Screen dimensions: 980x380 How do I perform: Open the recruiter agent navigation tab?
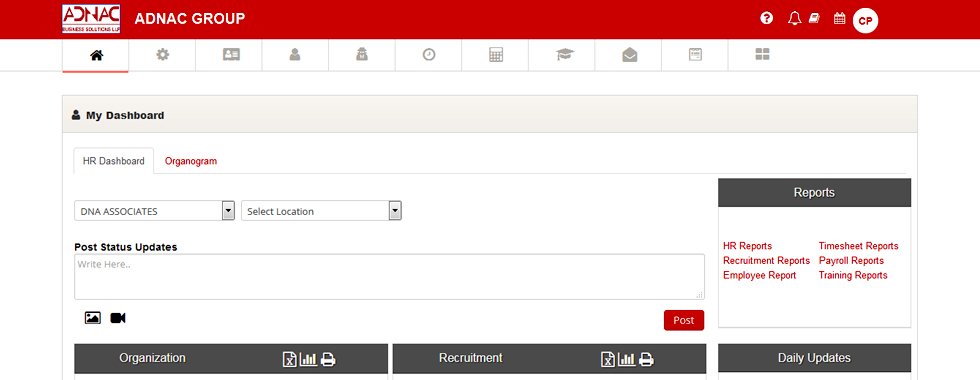pos(362,55)
